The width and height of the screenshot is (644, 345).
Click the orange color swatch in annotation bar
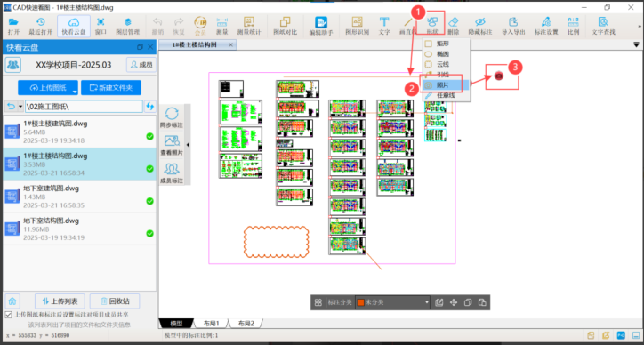[x=360, y=302]
